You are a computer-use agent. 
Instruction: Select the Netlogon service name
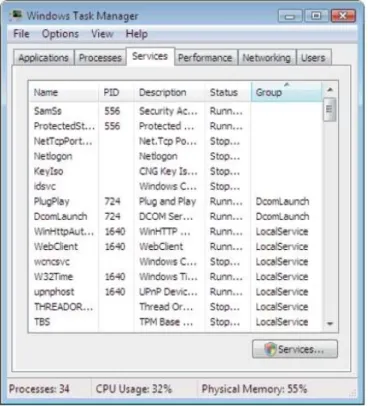[x=53, y=156]
